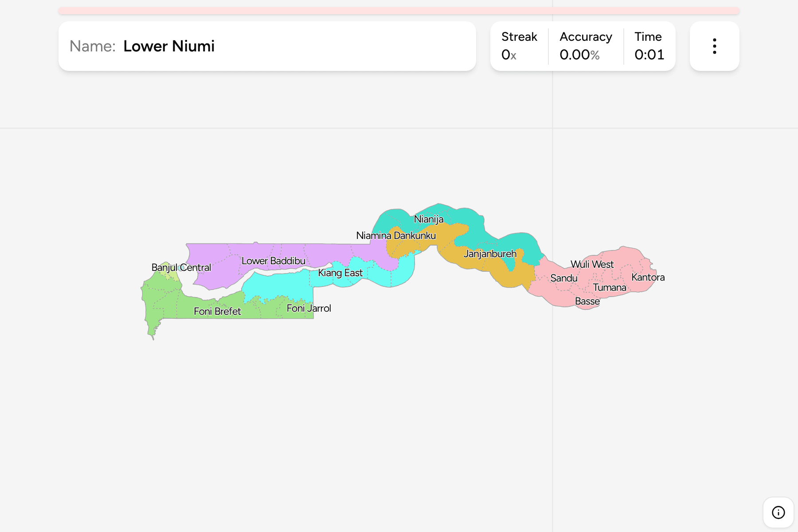Select the Basse district label
798x532 pixels.
[587, 301]
